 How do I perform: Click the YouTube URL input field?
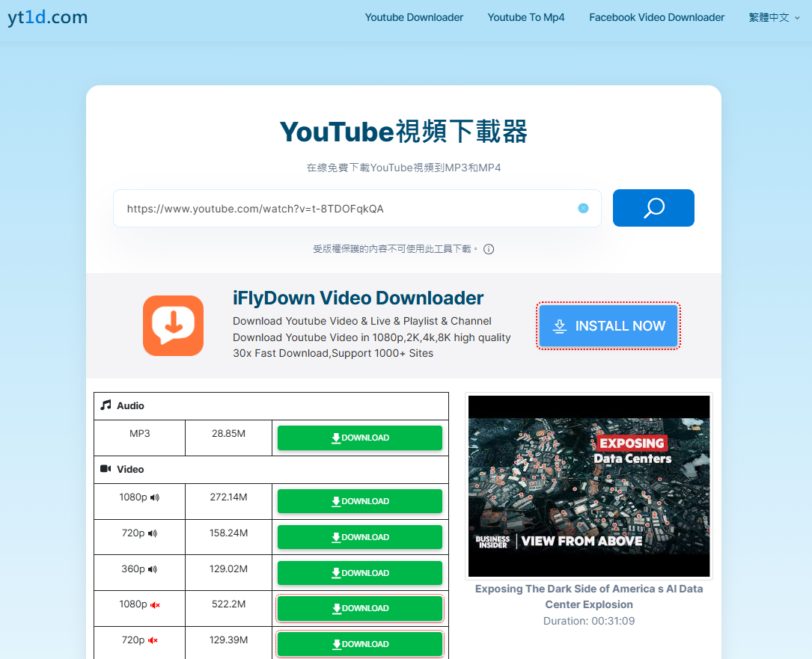[357, 208]
